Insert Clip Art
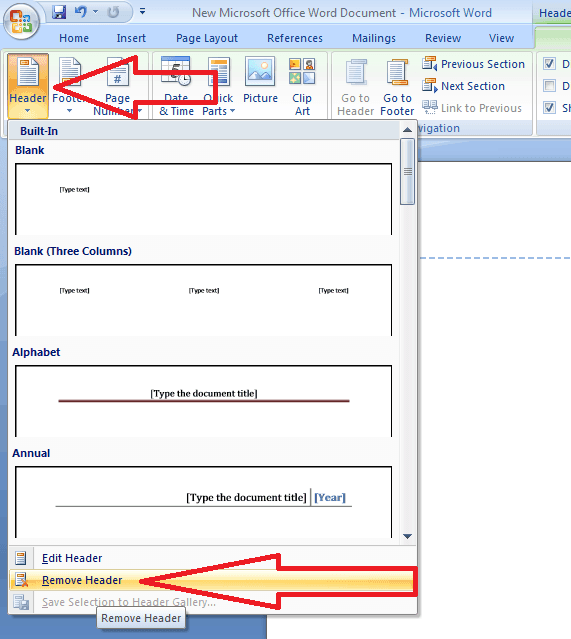 click(x=302, y=86)
